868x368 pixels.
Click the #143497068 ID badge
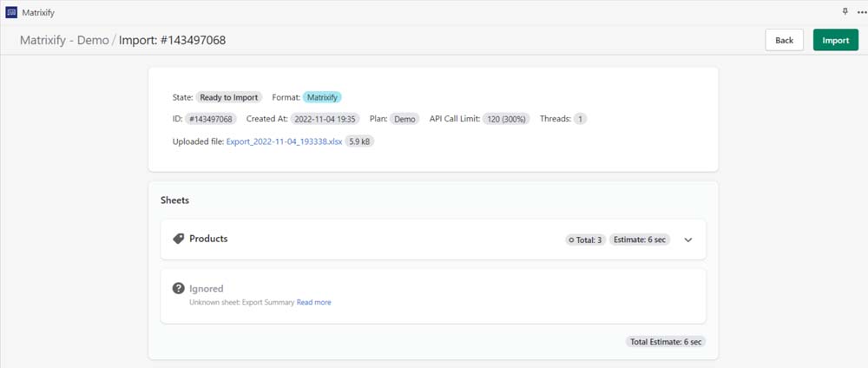[210, 118]
